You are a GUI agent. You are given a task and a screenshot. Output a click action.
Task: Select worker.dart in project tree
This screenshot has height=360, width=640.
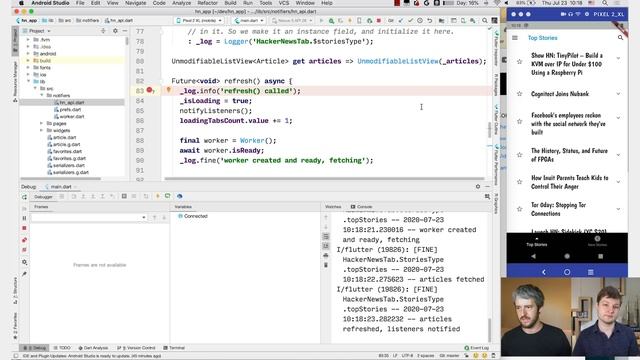[x=72, y=116]
